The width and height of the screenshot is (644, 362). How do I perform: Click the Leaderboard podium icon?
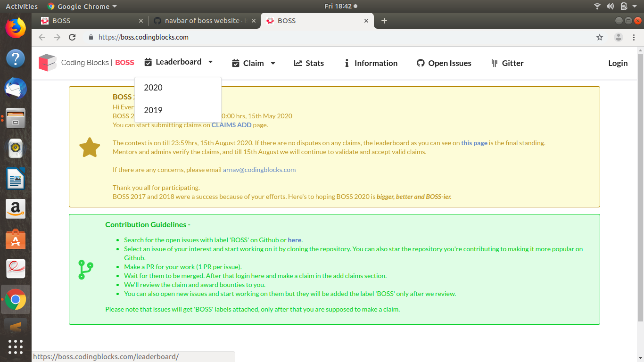(x=149, y=62)
